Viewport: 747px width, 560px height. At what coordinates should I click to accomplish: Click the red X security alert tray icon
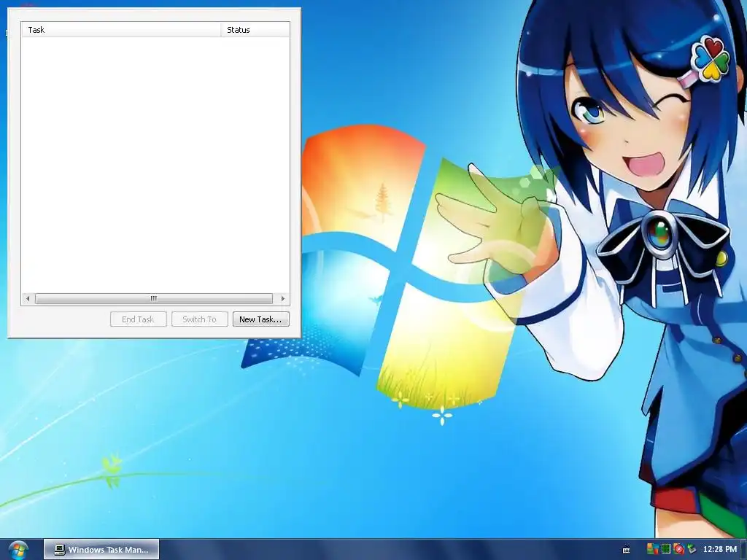678,550
